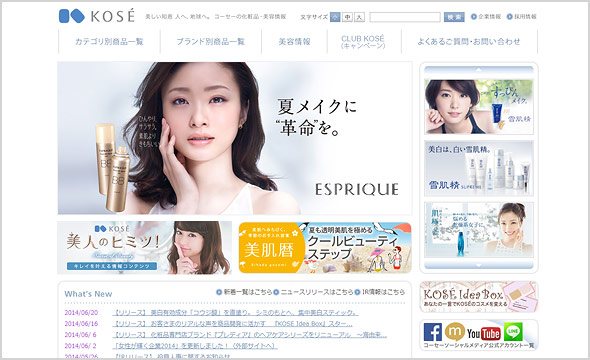Select small font size button 小
Viewport: 590px width, 360px height.
(335, 17)
